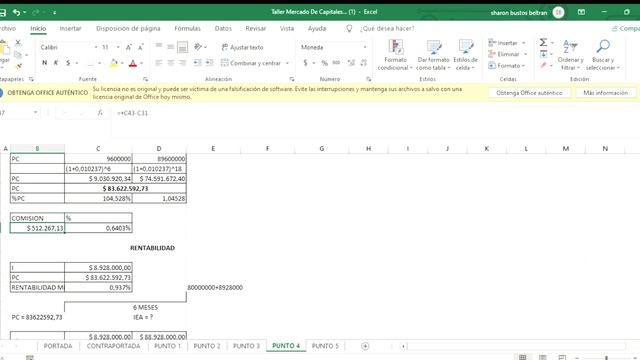Apply the red font color A

133,63
